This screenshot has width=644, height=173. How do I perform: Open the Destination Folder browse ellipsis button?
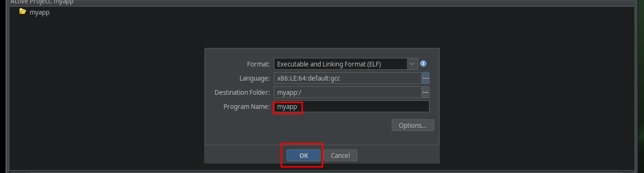point(425,92)
